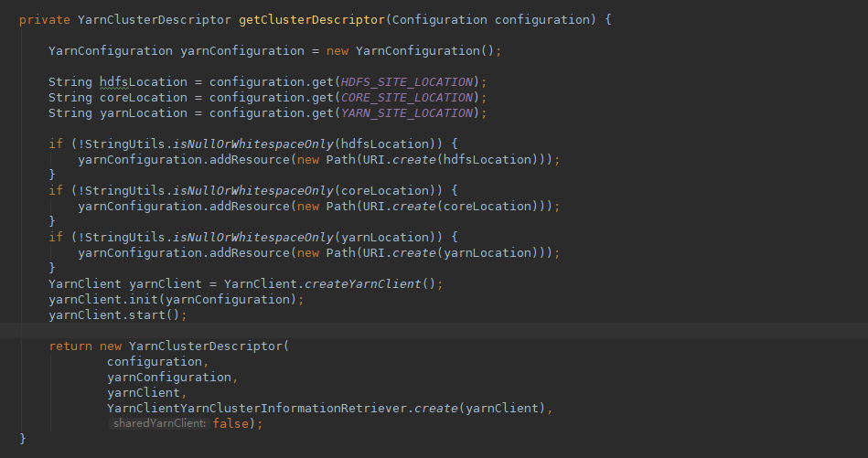Click the 'new YarnConfiguration()' constructor call
The image size is (868, 458).
(410, 51)
